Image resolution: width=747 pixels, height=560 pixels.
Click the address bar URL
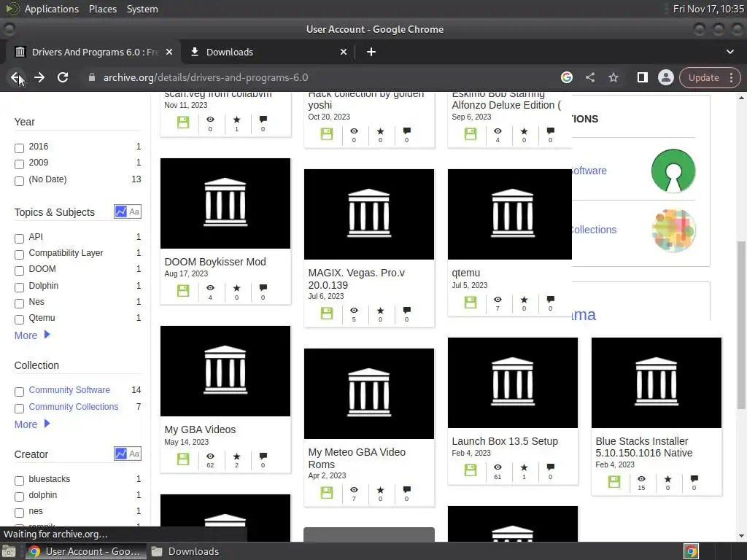coord(206,77)
